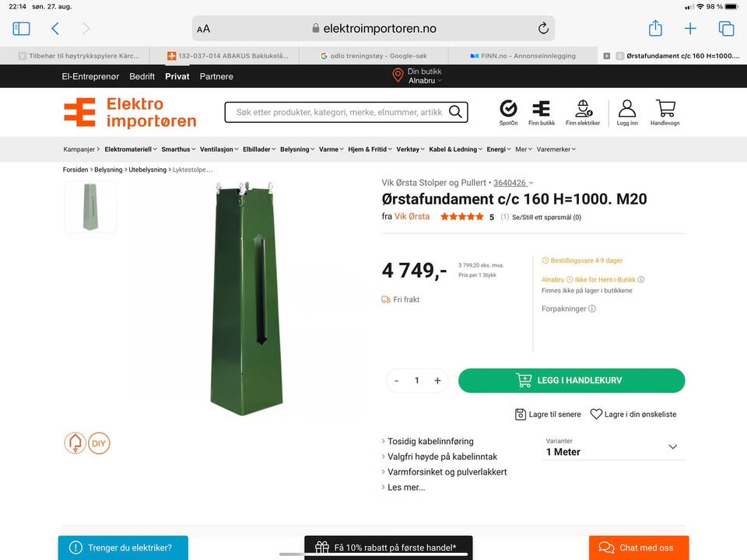Click the search magnifier icon
The image size is (747, 560).
click(x=455, y=112)
